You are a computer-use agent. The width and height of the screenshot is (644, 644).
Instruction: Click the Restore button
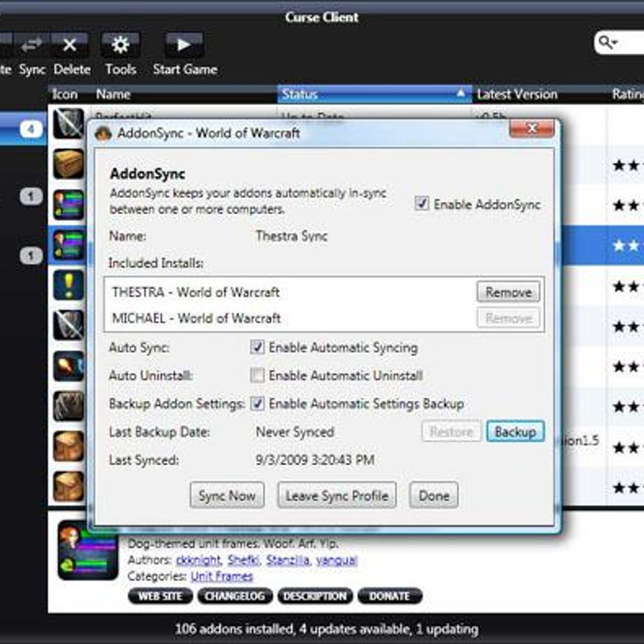[451, 431]
